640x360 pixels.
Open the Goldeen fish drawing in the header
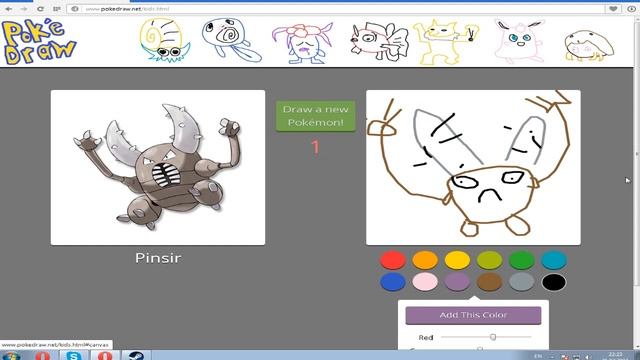(x=379, y=42)
